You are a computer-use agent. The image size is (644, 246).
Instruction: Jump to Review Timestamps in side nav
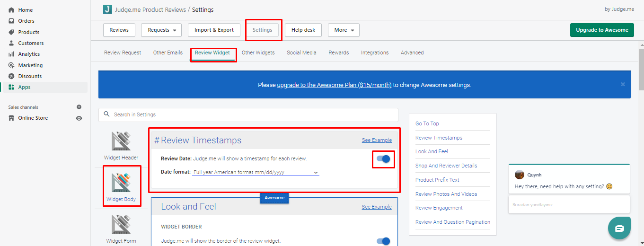(x=439, y=138)
